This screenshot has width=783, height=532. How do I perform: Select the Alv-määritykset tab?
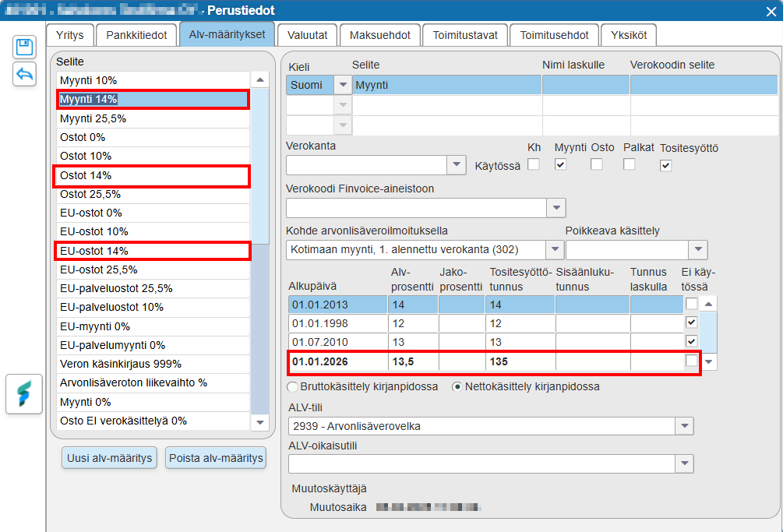click(227, 34)
